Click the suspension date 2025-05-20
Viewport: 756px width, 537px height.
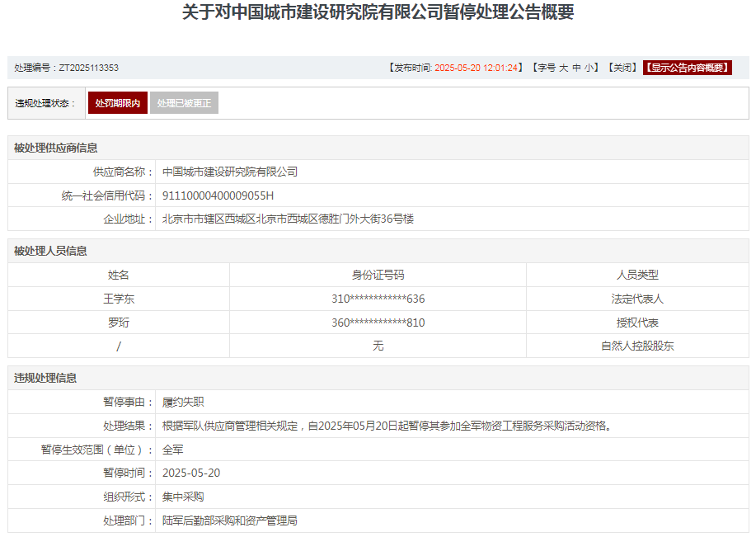point(191,473)
